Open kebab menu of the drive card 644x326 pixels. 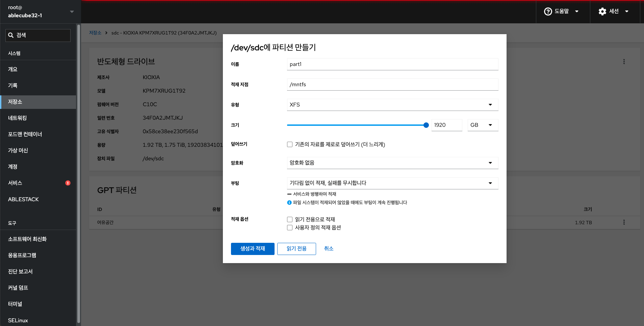[624, 62]
